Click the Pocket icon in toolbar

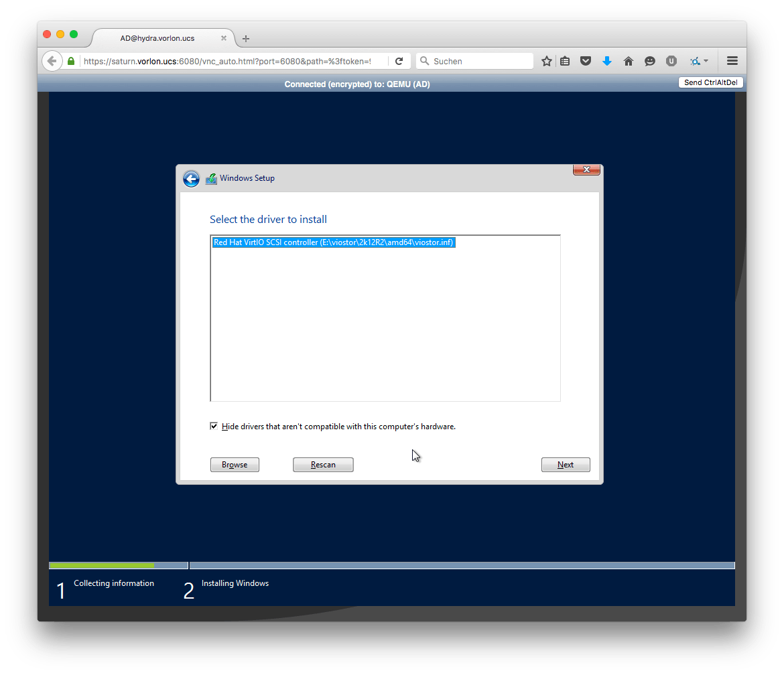tap(586, 61)
